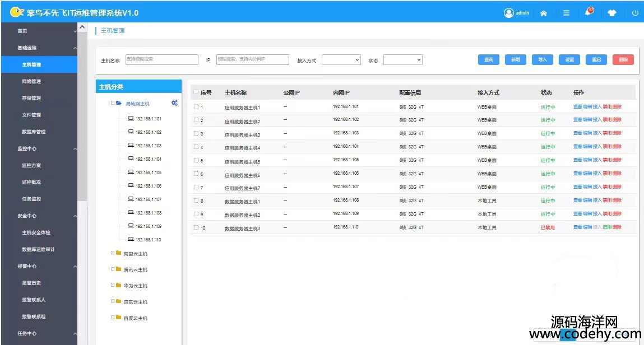Click laptop icon for 192.168.1.110 in tree
644x345 pixels.
point(131,239)
